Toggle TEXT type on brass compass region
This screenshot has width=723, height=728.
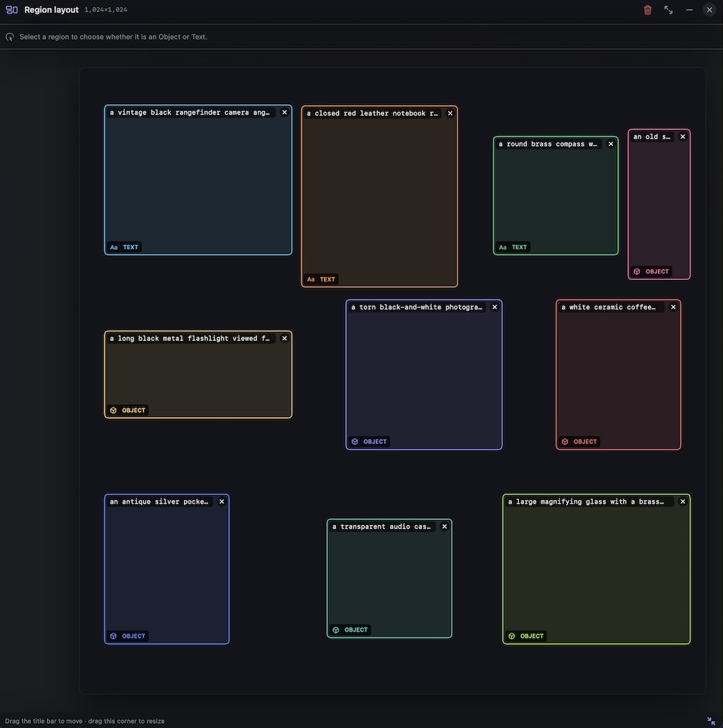pyautogui.click(x=513, y=247)
